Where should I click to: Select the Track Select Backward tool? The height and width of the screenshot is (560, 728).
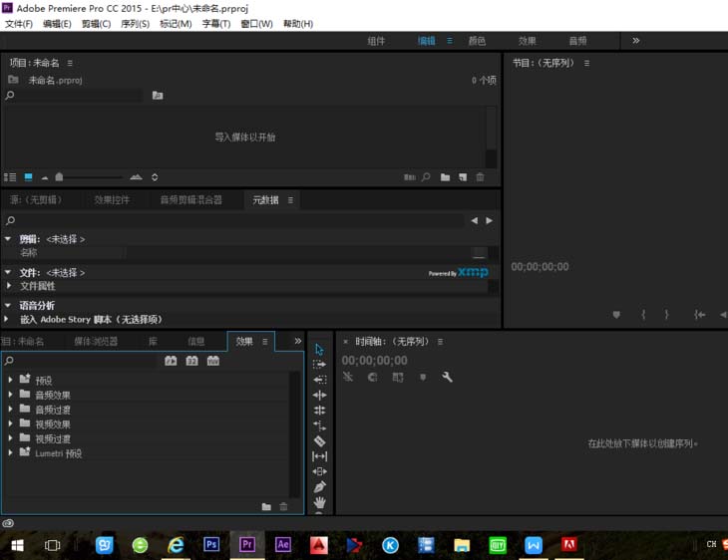tap(319, 380)
